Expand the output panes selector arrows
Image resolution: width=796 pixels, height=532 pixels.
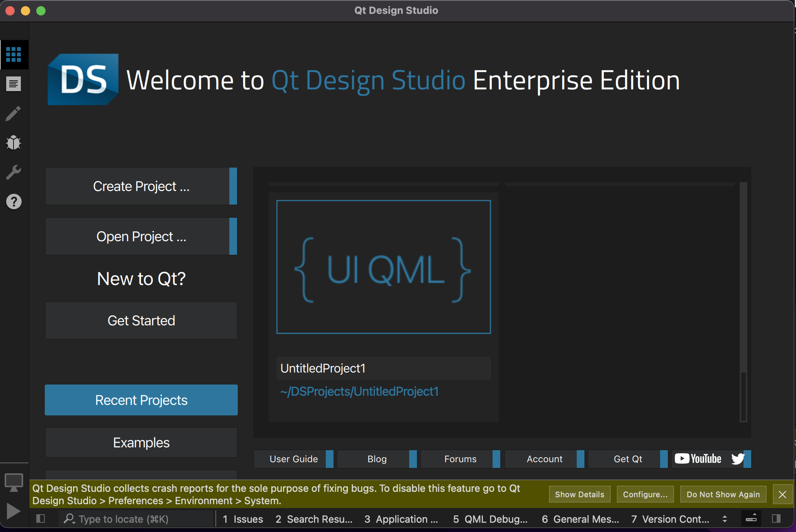tap(725, 519)
